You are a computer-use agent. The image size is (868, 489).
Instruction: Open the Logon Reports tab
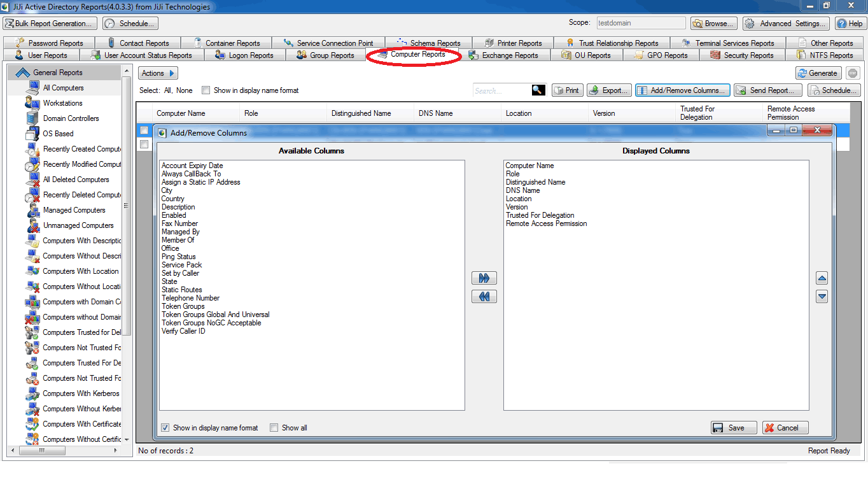pos(245,55)
